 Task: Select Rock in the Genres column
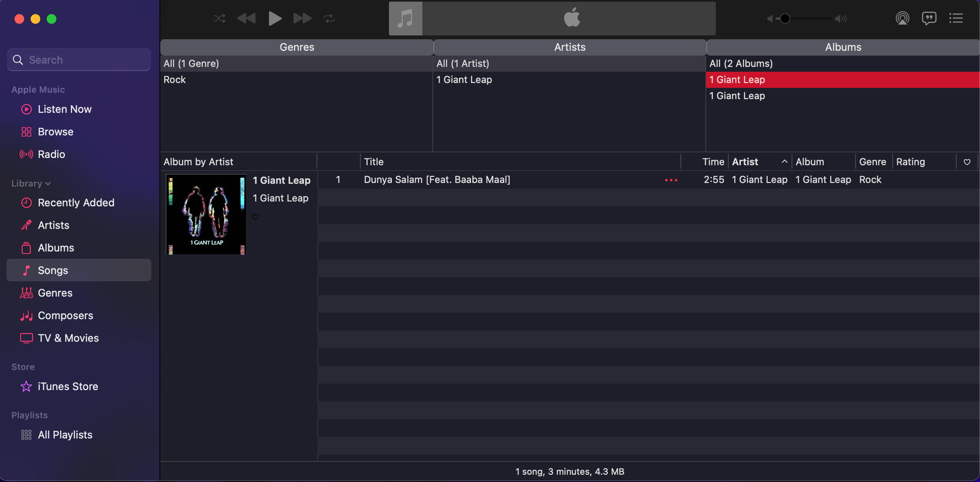[x=175, y=80]
